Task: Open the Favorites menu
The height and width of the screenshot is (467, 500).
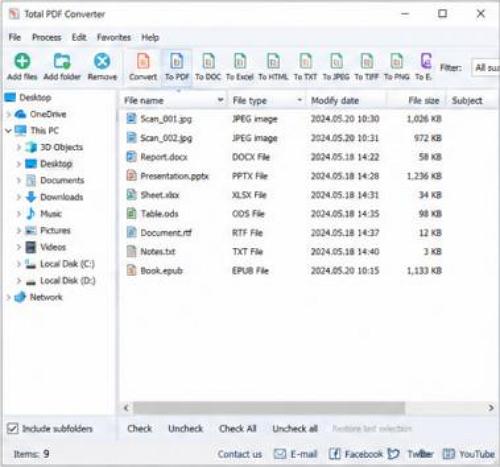Action: tap(114, 37)
